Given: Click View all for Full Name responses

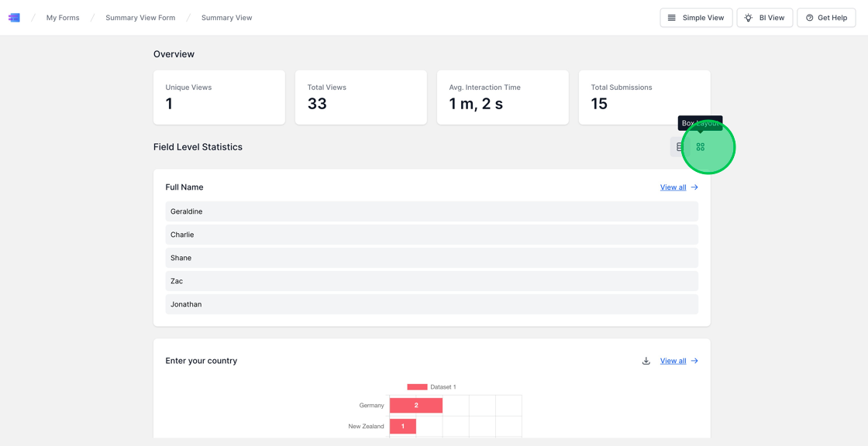Looking at the screenshot, I should [x=673, y=187].
